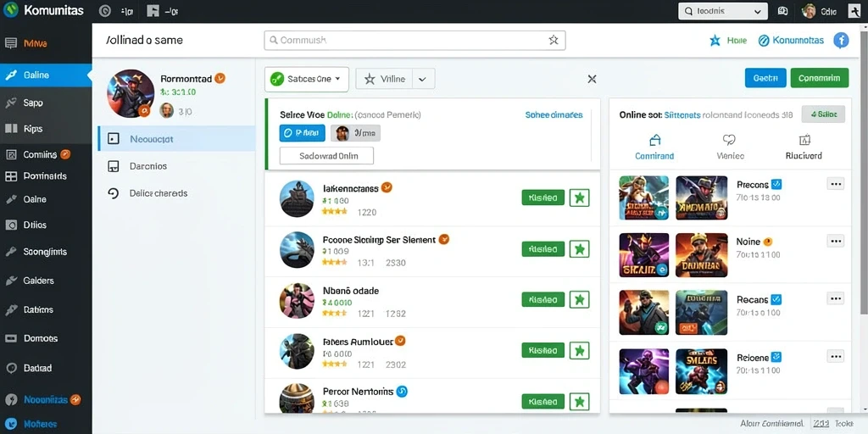Viewport: 868px width, 434px height.
Task: Open more options for Reioene row
Action: click(835, 357)
